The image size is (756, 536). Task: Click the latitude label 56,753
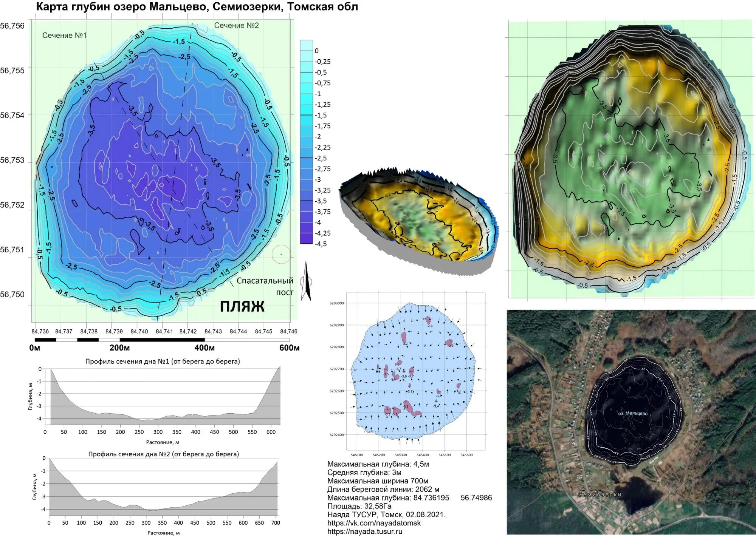(12, 160)
